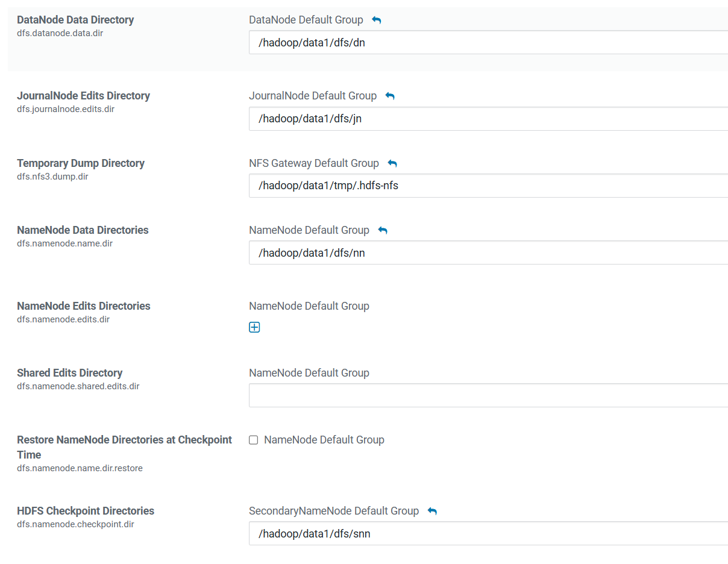Viewport: 728px width, 564px height.
Task: Reset DataNode Data Directory to default value
Action: [x=377, y=20]
